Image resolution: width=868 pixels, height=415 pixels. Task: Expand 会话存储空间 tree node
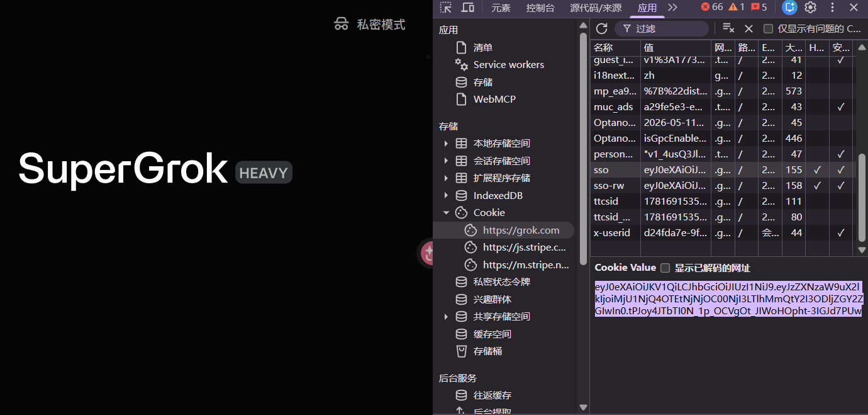tap(446, 161)
